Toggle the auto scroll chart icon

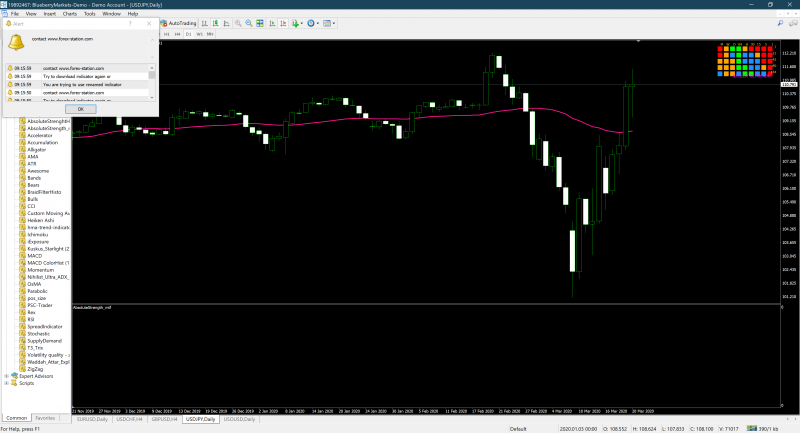[272, 23]
